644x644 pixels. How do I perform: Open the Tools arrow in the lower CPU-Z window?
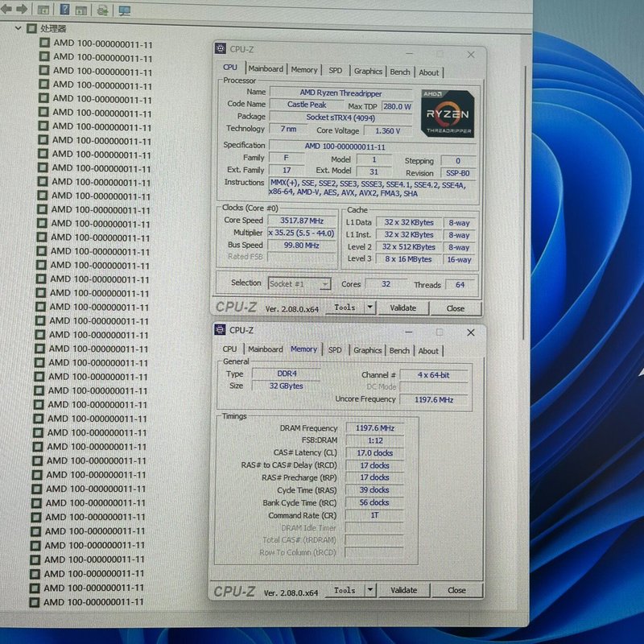click(x=370, y=590)
